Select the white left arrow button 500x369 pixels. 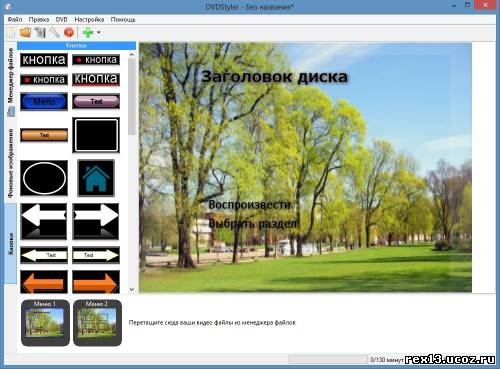point(44,221)
